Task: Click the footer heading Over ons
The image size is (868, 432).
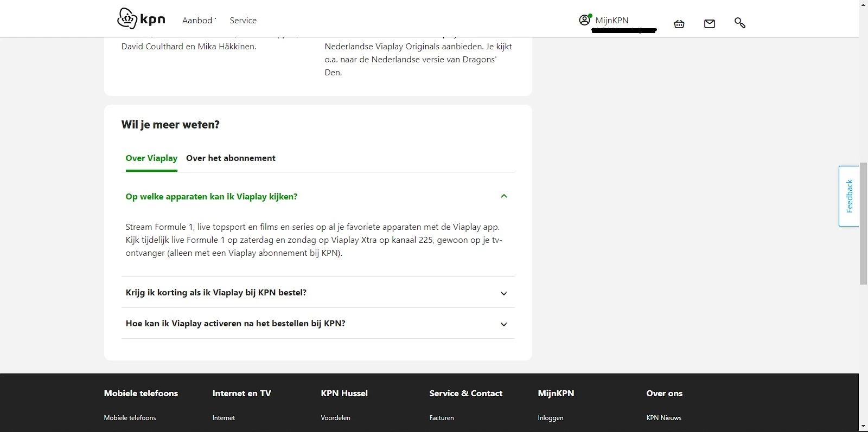Action: coord(665,394)
